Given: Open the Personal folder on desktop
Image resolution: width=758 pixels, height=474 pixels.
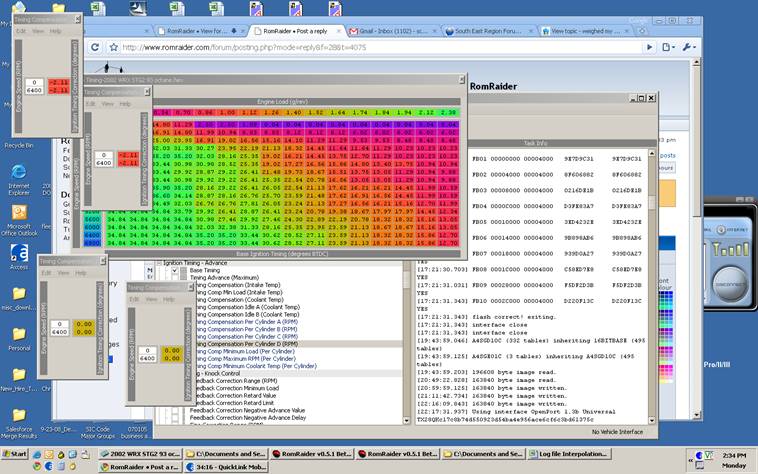Looking at the screenshot, I should tap(18, 335).
